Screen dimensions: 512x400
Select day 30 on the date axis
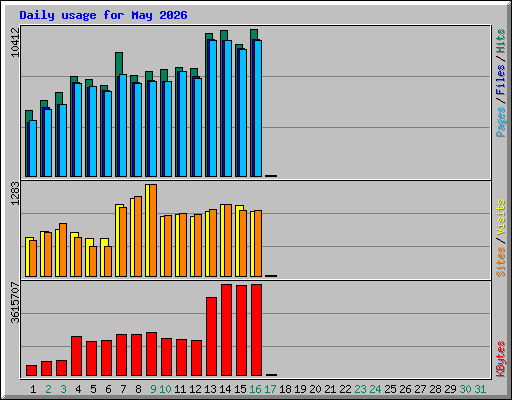click(465, 389)
